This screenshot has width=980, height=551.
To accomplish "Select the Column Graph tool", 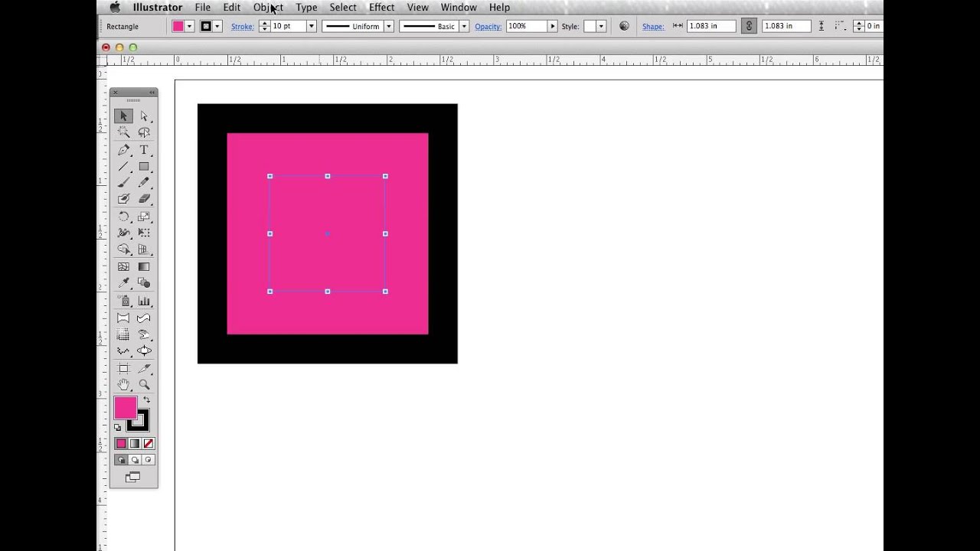I will [x=144, y=301].
